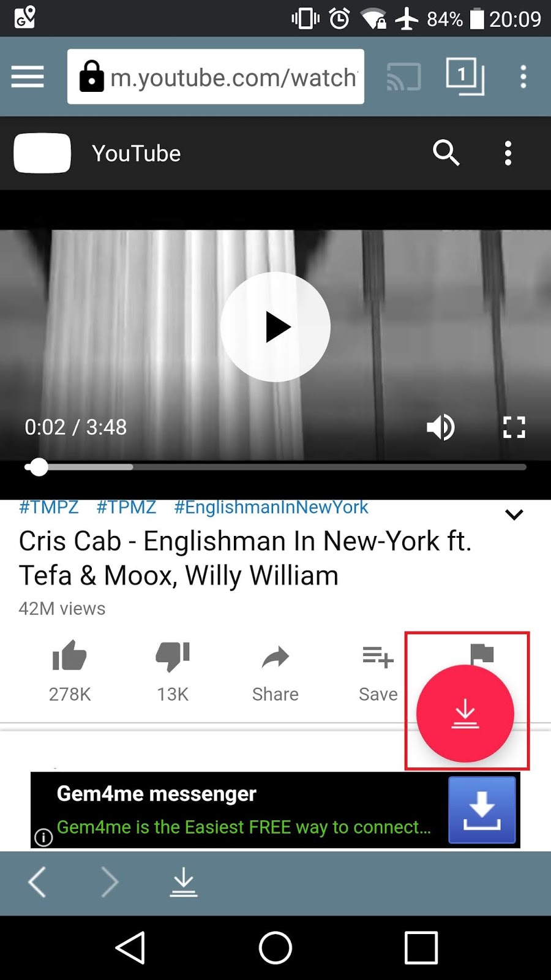The height and width of the screenshot is (980, 551).
Task: Tap the red floating download button
Action: [465, 714]
